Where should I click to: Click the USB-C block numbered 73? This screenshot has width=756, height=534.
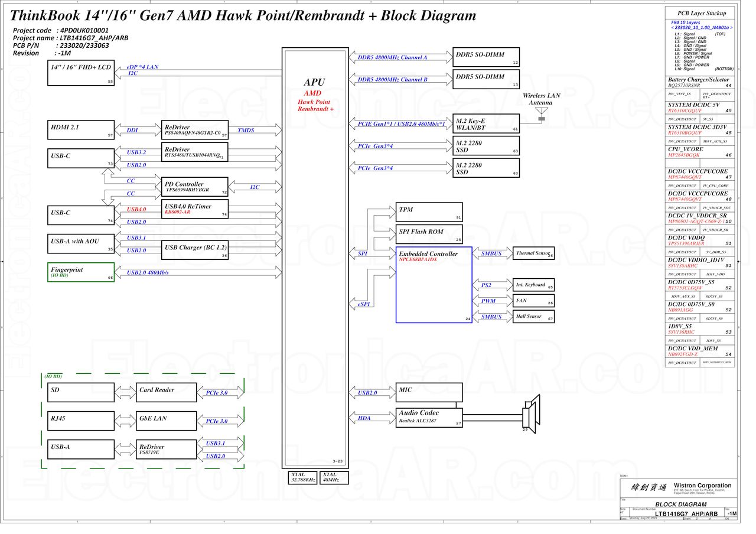81,159
